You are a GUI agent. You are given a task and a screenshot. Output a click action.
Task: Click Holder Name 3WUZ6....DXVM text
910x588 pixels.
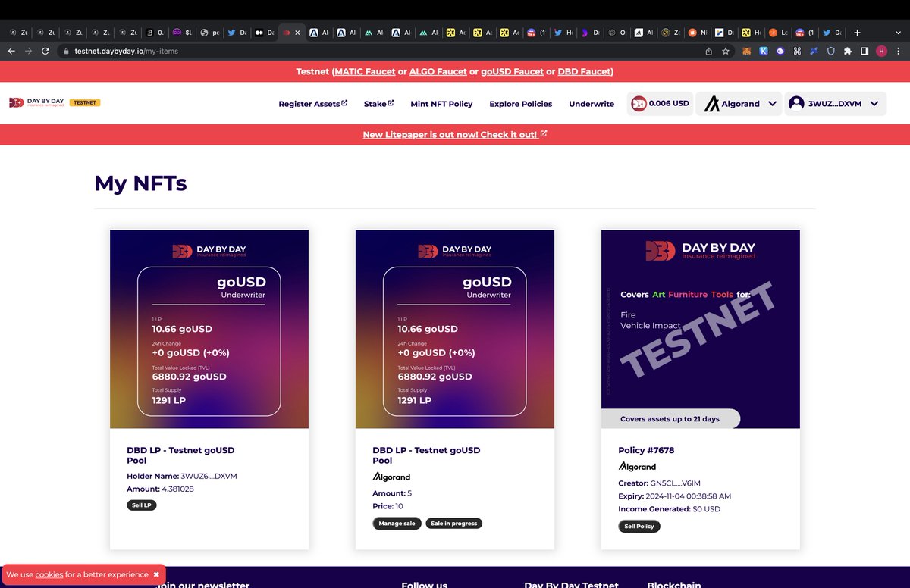[182, 476]
